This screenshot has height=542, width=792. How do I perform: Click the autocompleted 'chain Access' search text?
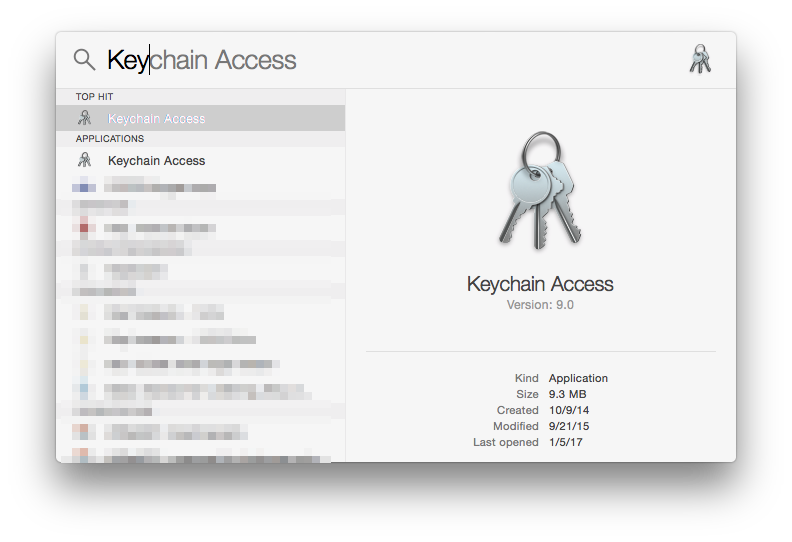(x=223, y=60)
